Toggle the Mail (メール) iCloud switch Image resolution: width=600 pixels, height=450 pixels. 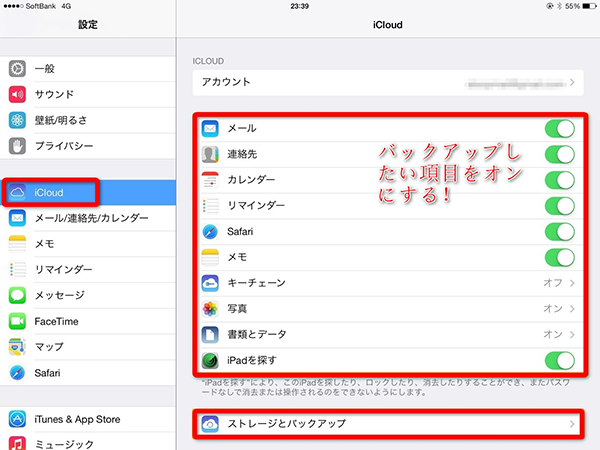coord(559,129)
